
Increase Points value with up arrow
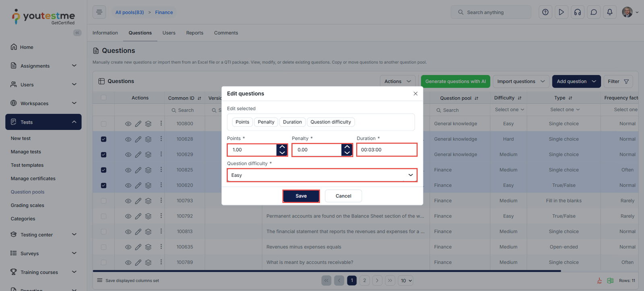click(x=282, y=147)
